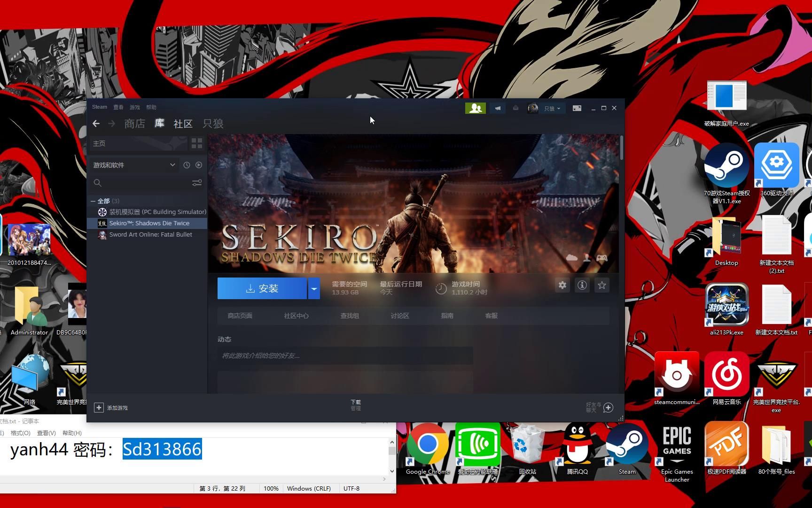
Task: Go back with Steam's back arrow
Action: coord(96,124)
